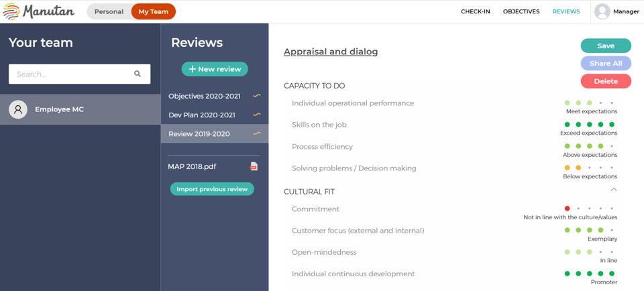Viewport: 644px width, 291px height.
Task: Click the Manutan logo icon
Action: tap(11, 11)
